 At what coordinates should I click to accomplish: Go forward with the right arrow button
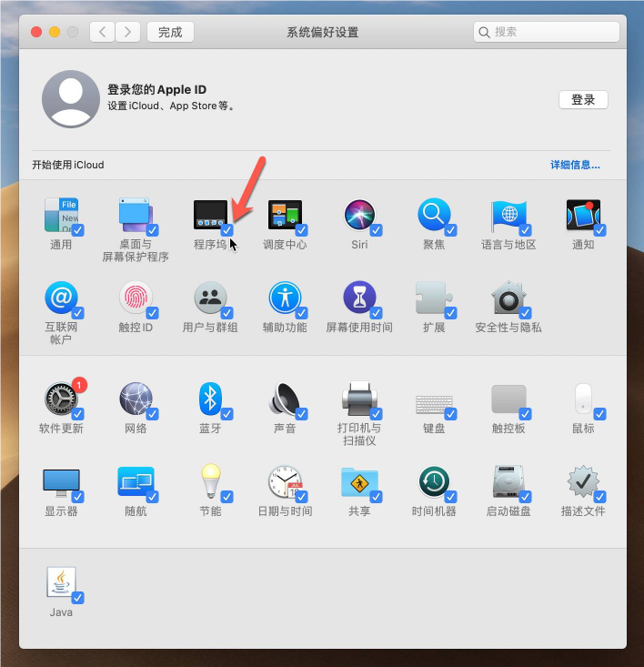coord(127,33)
